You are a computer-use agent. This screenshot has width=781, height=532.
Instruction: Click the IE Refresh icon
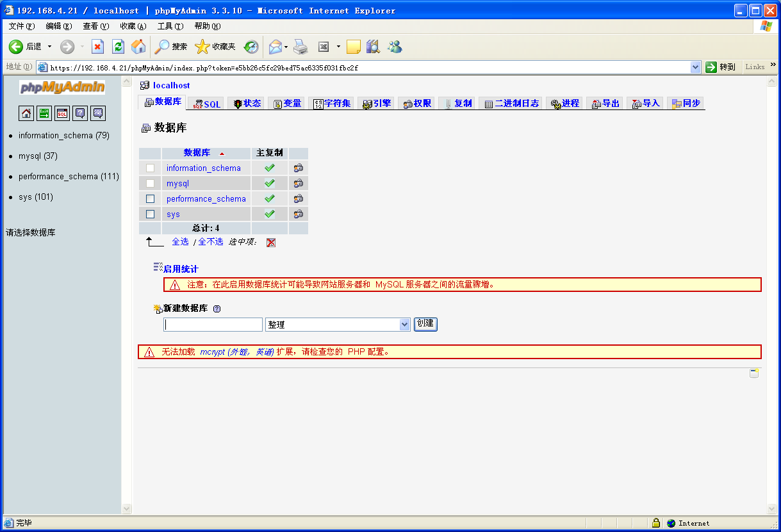point(118,47)
